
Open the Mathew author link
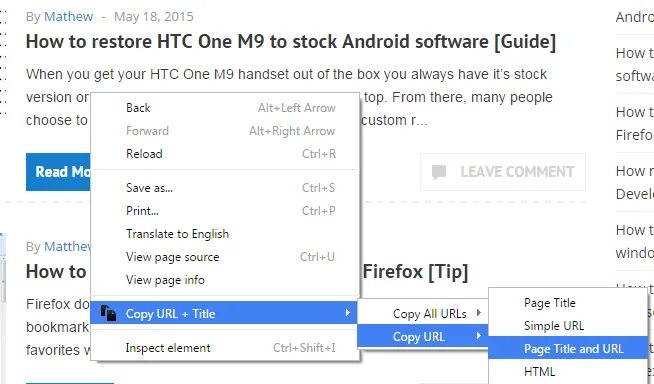[x=68, y=16]
